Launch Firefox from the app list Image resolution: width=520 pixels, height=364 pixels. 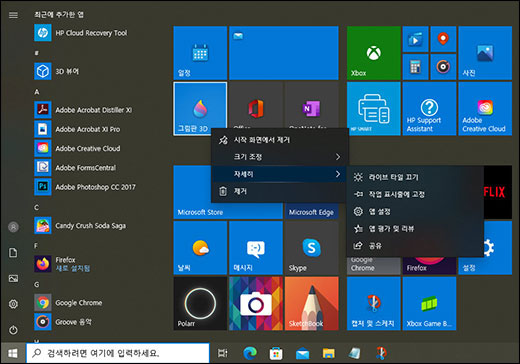pyautogui.click(x=97, y=264)
